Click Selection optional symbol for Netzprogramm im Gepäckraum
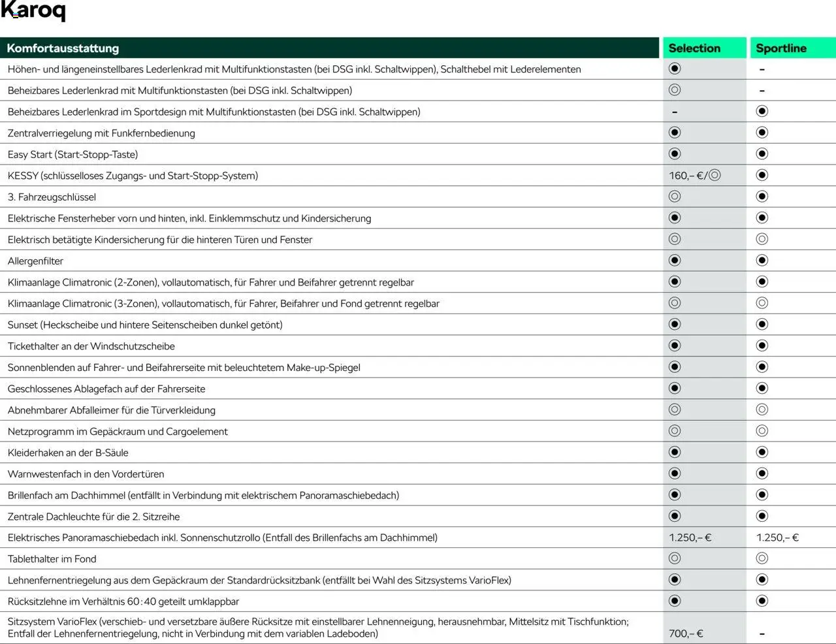836x644 pixels. tap(675, 431)
